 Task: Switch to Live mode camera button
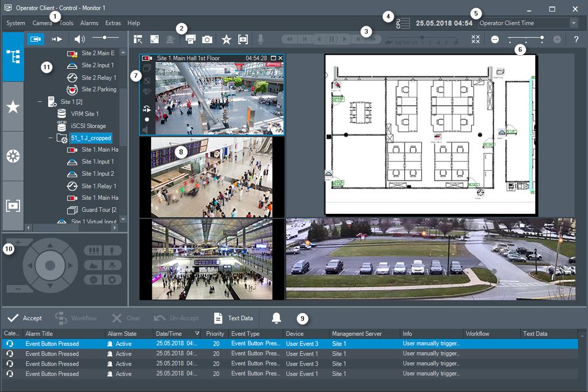[36, 39]
